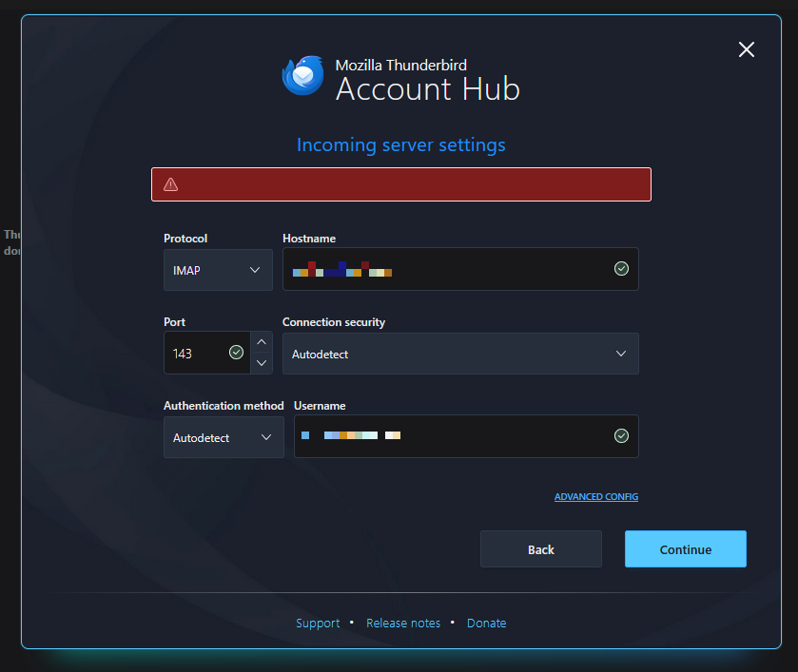Open the Donate link
Screen dimensions: 798x672
coord(487,624)
